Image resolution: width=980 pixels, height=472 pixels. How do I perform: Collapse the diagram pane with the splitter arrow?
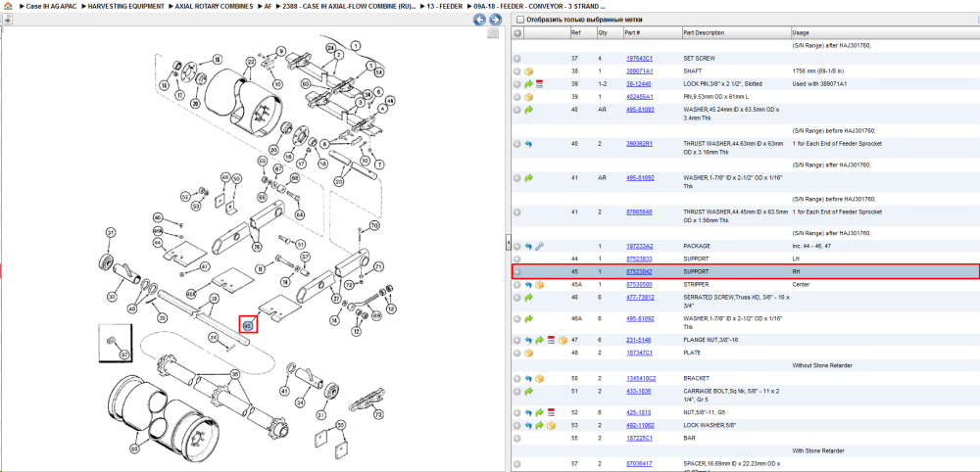[x=508, y=242]
